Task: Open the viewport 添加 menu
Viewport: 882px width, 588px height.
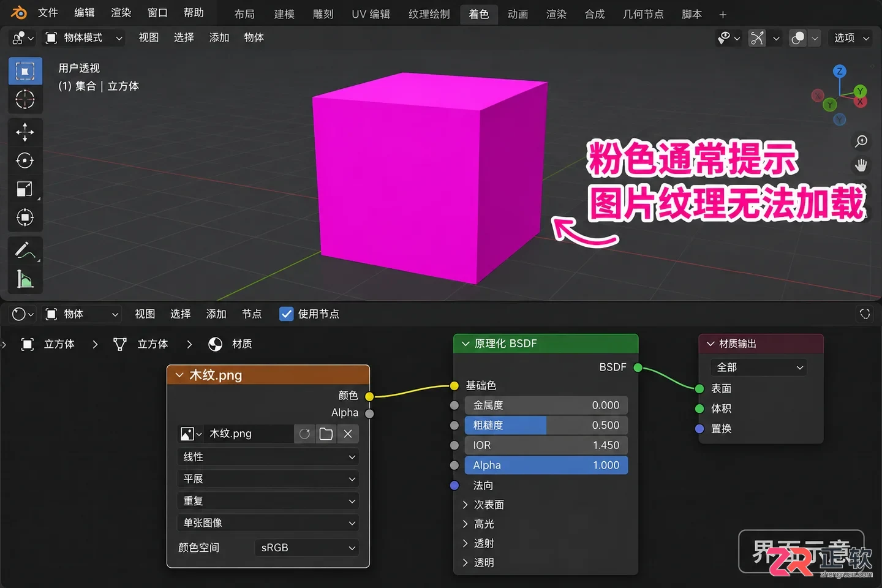Action: click(219, 38)
